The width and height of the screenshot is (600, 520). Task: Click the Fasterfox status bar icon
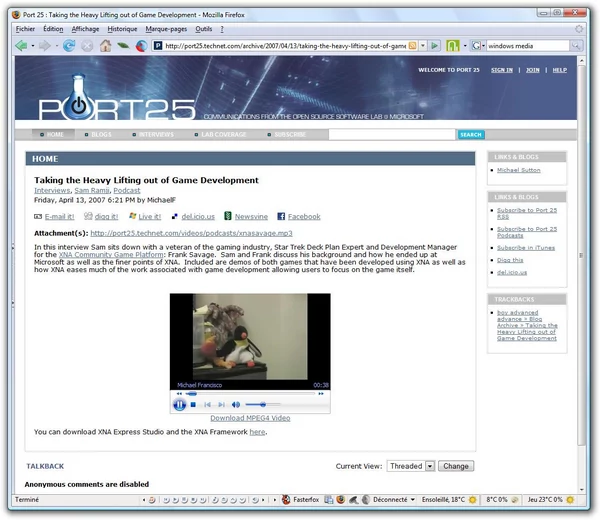click(286, 499)
